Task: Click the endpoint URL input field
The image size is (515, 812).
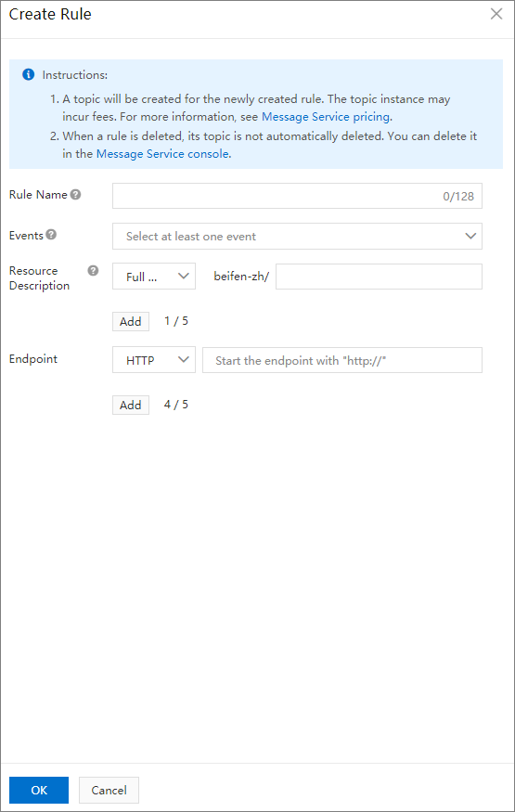Action: click(342, 360)
